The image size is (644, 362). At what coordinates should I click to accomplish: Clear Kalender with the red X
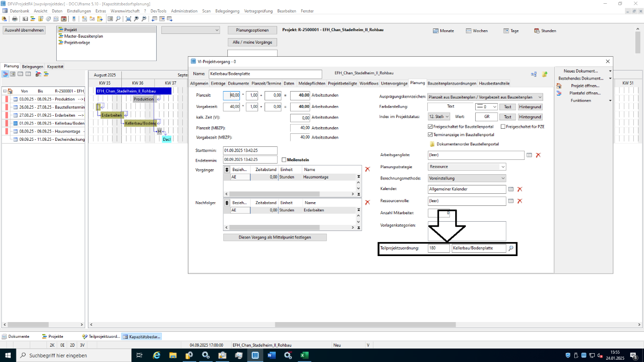coord(520,189)
